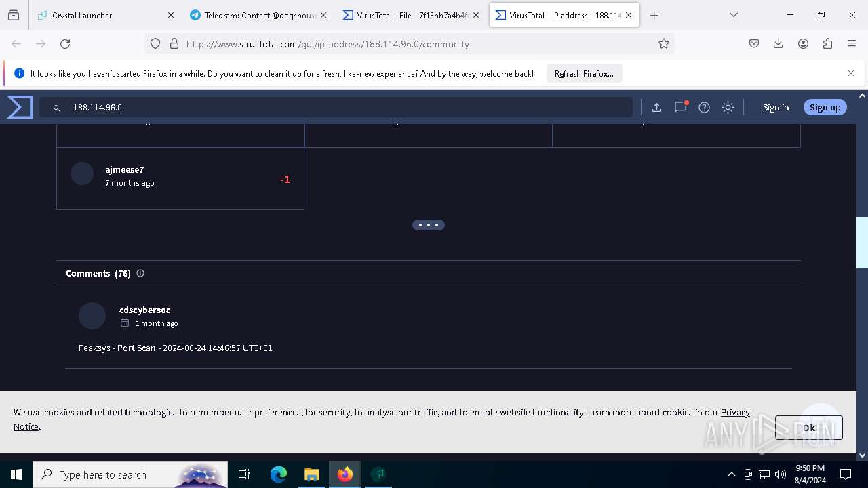Click the Sign up button
This screenshot has width=868, height=488.
pos(825,107)
